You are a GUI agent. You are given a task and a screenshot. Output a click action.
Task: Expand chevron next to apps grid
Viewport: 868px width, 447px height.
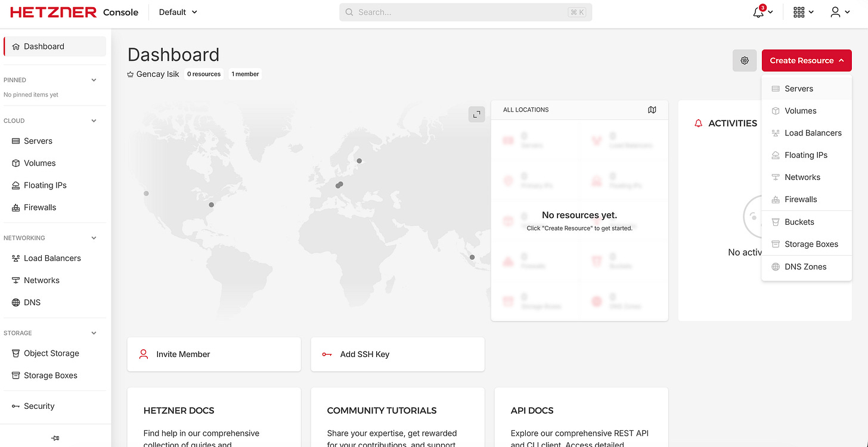tap(811, 12)
